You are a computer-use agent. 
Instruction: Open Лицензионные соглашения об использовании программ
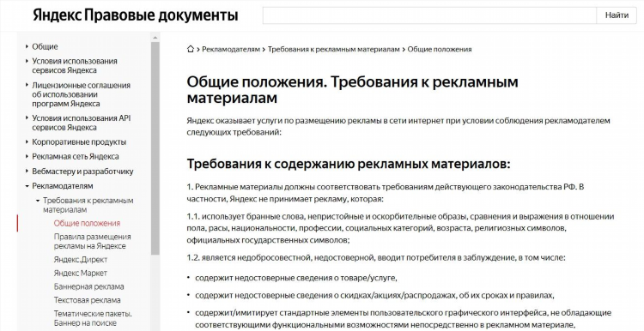coord(82,94)
